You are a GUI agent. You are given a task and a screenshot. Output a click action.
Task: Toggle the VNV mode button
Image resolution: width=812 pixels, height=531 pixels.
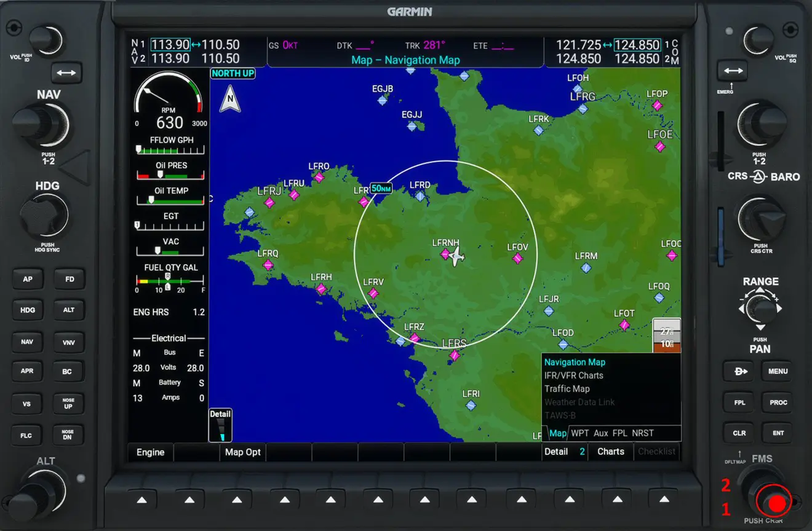(x=69, y=342)
